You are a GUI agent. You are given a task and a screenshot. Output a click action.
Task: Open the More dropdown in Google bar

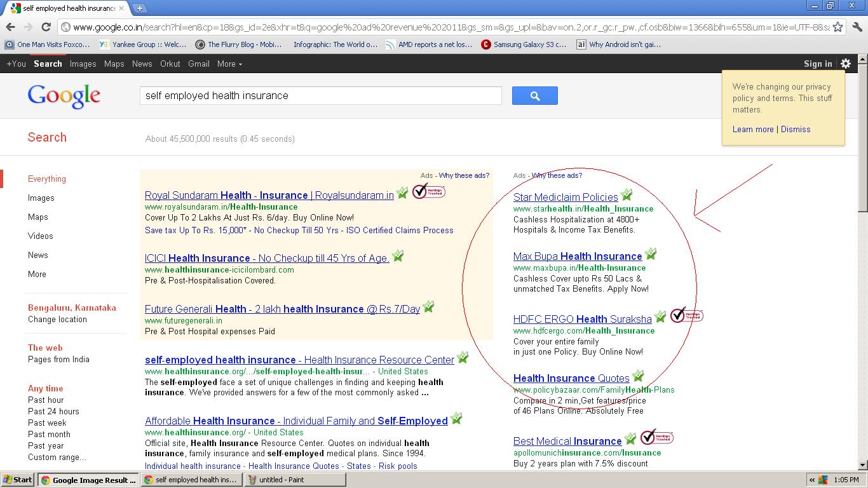click(229, 64)
